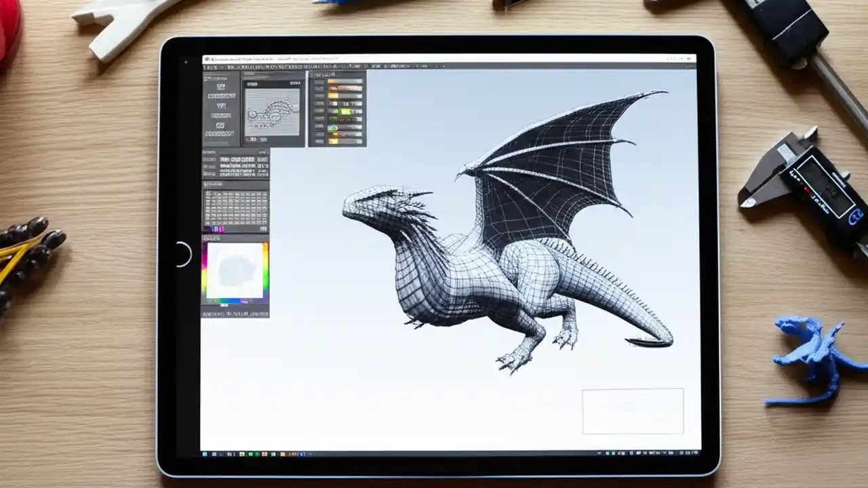Image resolution: width=868 pixels, height=488 pixels.
Task: Select the green highlighted material slider icon
Action: click(346, 111)
